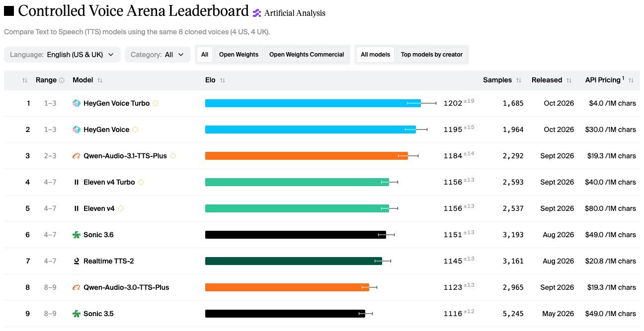Image resolution: width=644 pixels, height=331 pixels.
Task: Click the Released column header text
Action: pyautogui.click(x=547, y=80)
